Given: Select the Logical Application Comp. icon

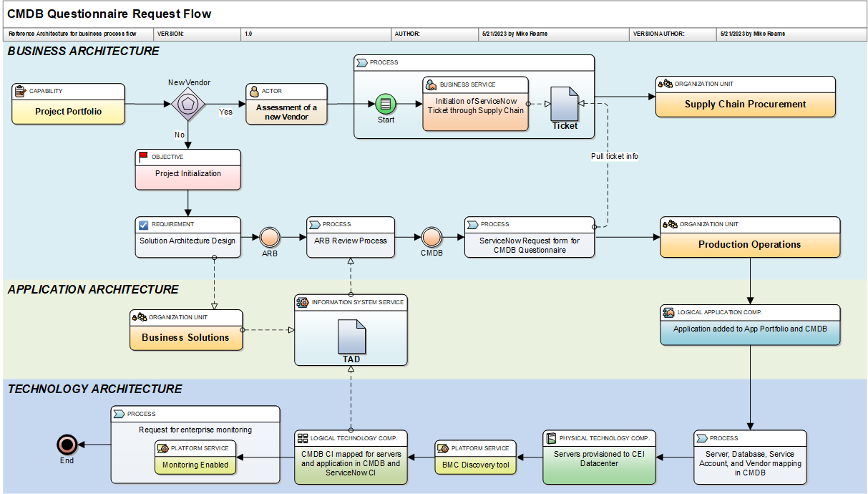Looking at the screenshot, I should (x=668, y=312).
